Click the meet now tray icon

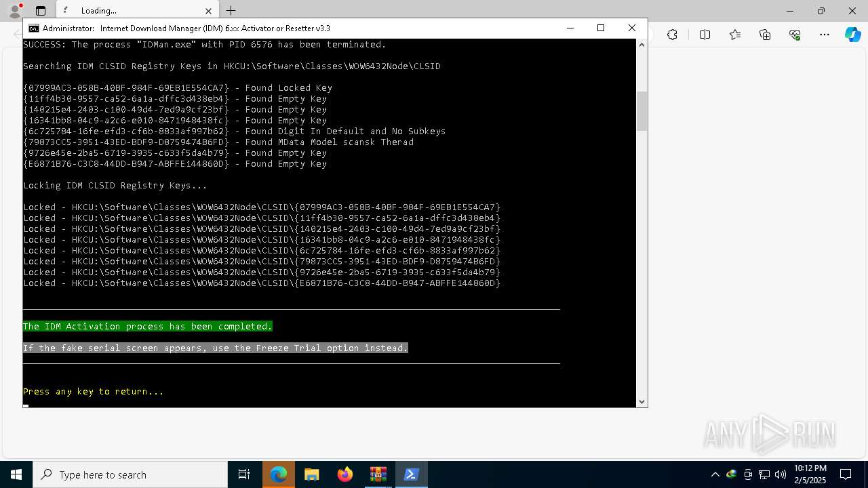748,474
